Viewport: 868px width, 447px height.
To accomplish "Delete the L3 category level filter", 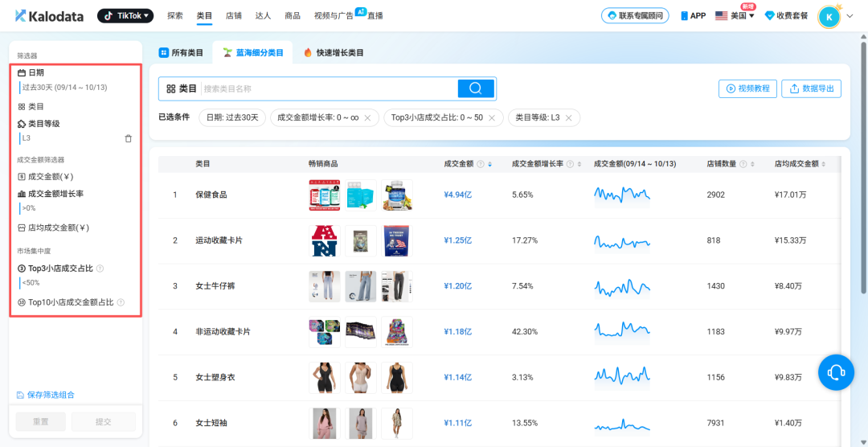I will [x=129, y=138].
